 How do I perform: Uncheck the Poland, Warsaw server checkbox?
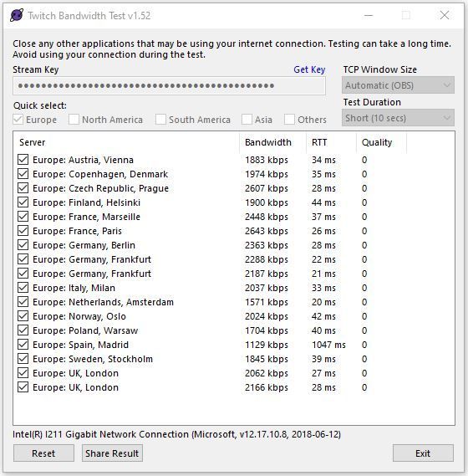[23, 330]
